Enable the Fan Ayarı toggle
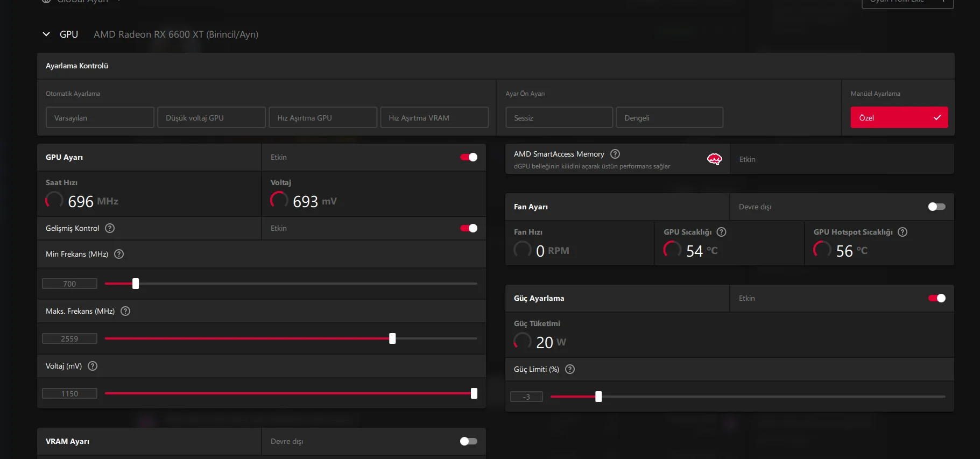The height and width of the screenshot is (459, 980). coord(937,207)
